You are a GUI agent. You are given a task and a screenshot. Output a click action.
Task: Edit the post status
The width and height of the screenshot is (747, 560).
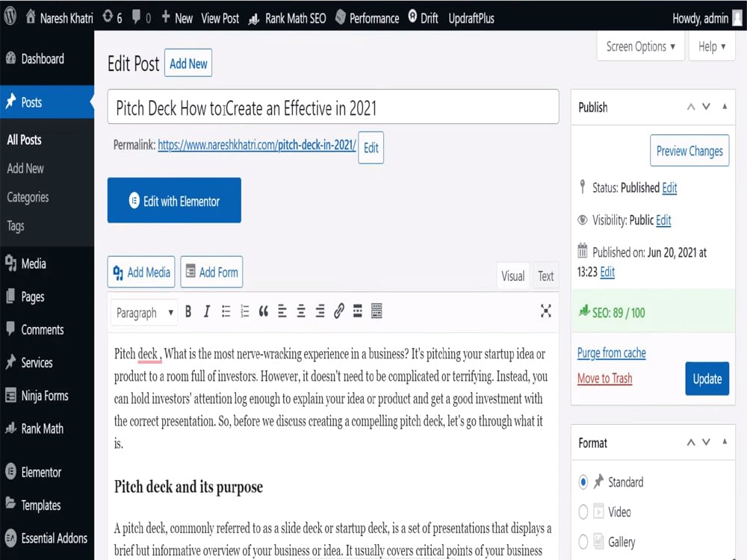(x=669, y=187)
